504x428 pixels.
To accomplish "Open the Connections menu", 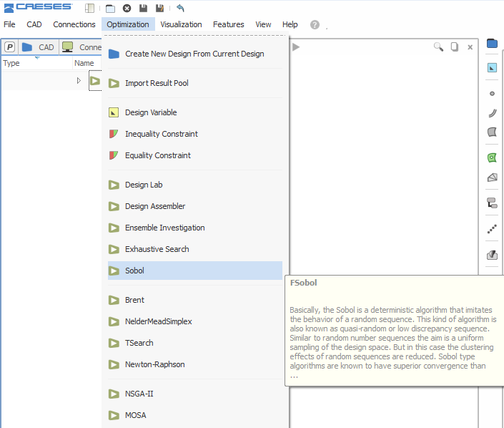I will point(74,24).
